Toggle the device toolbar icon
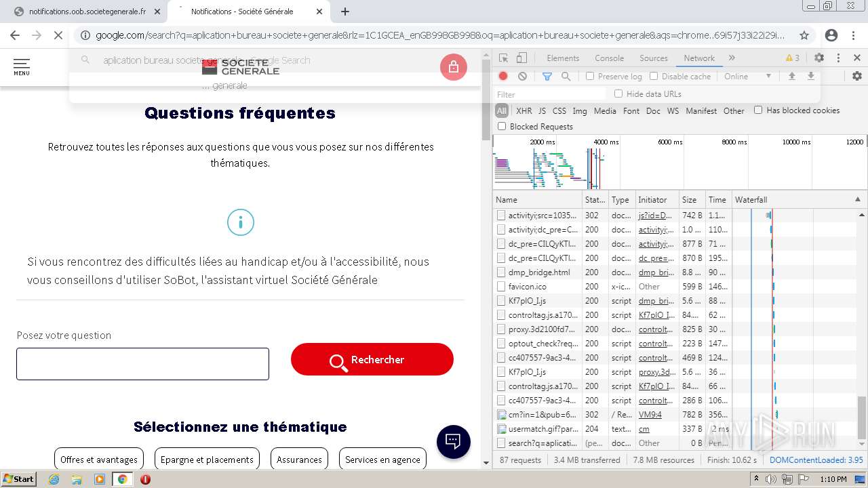 point(521,58)
